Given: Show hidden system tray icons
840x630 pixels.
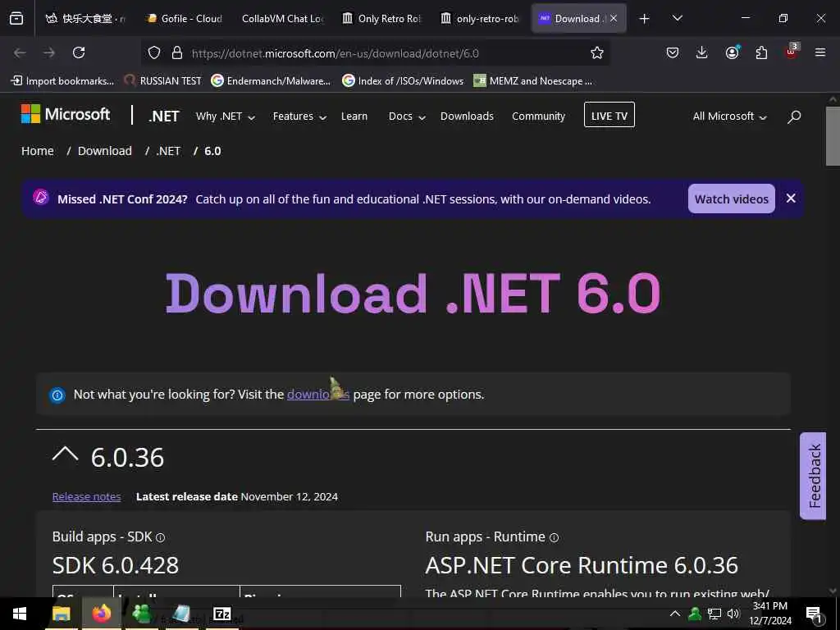Looking at the screenshot, I should click(675, 614).
